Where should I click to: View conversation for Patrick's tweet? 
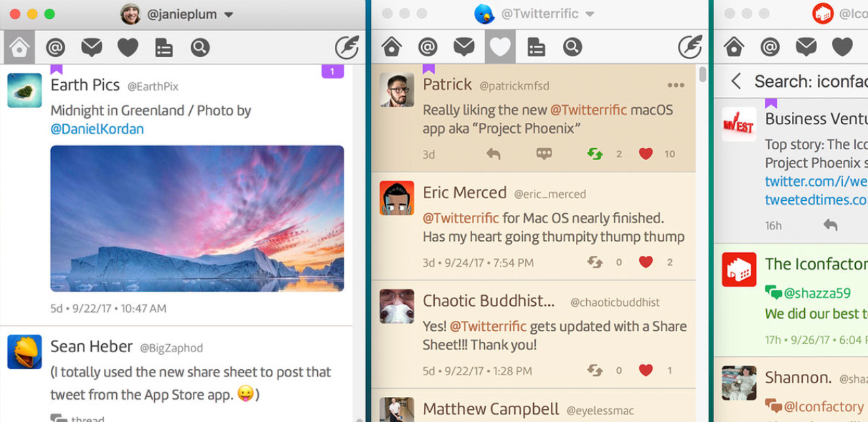544,154
